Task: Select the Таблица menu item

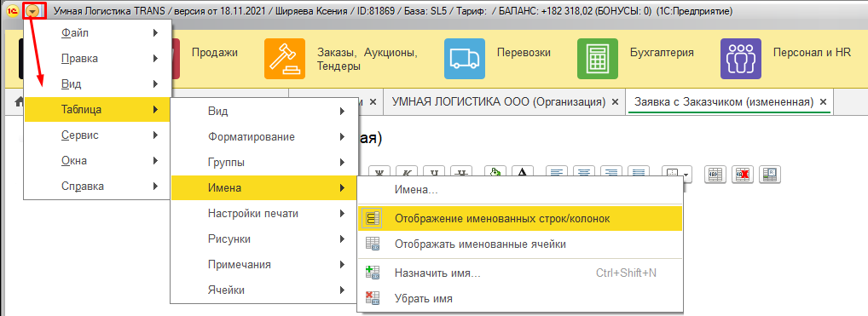Action: [x=98, y=110]
